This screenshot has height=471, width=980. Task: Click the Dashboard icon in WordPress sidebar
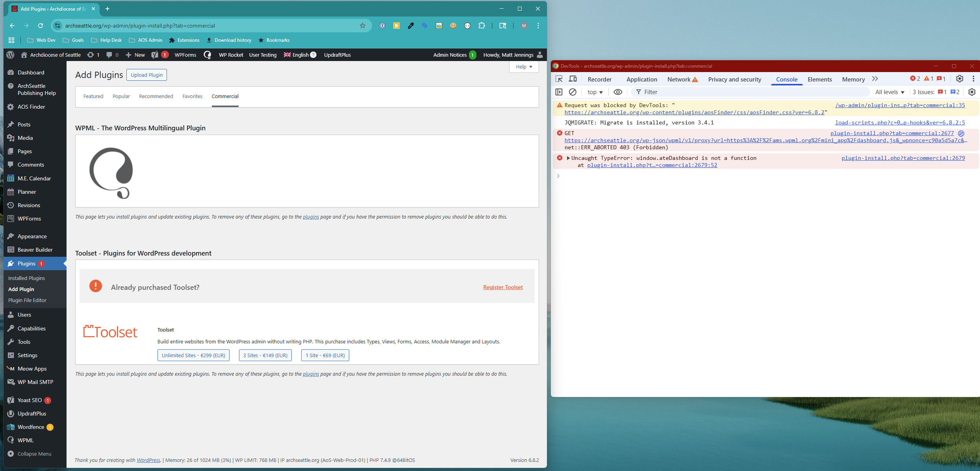(x=11, y=72)
